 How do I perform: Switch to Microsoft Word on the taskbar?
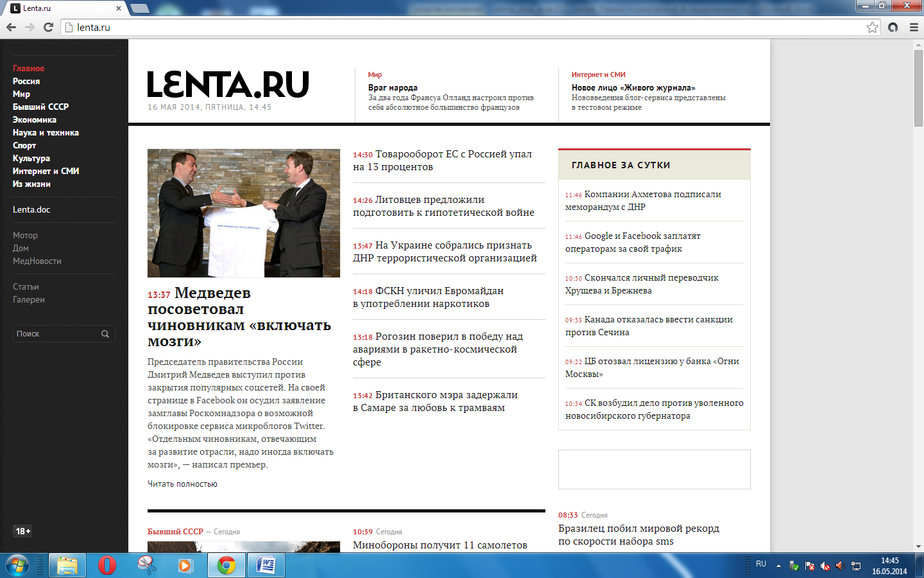click(266, 565)
